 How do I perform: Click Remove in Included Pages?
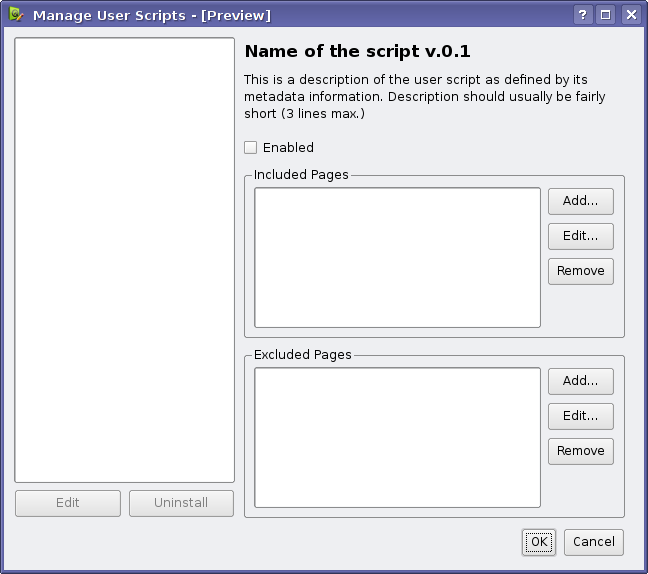[581, 272]
